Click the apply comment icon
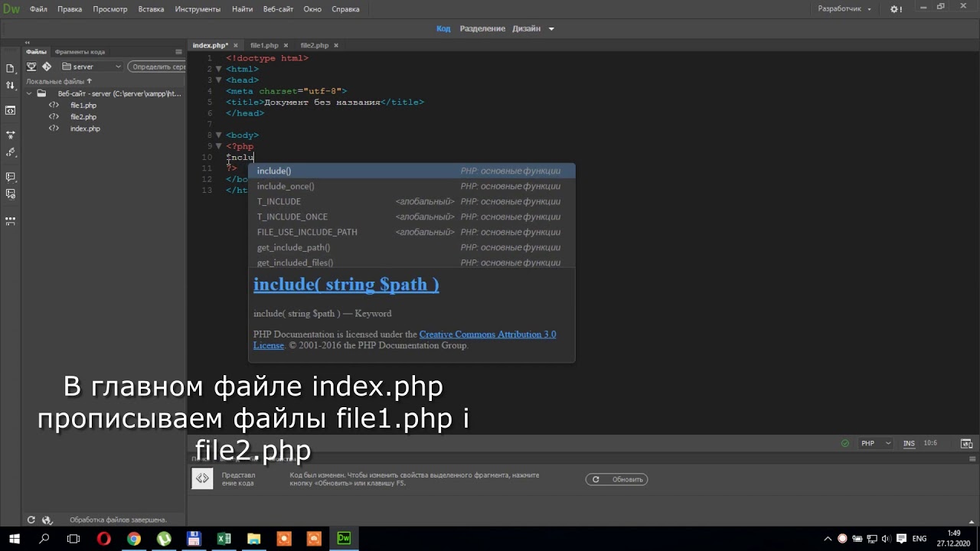This screenshot has width=980, height=551. [10, 177]
